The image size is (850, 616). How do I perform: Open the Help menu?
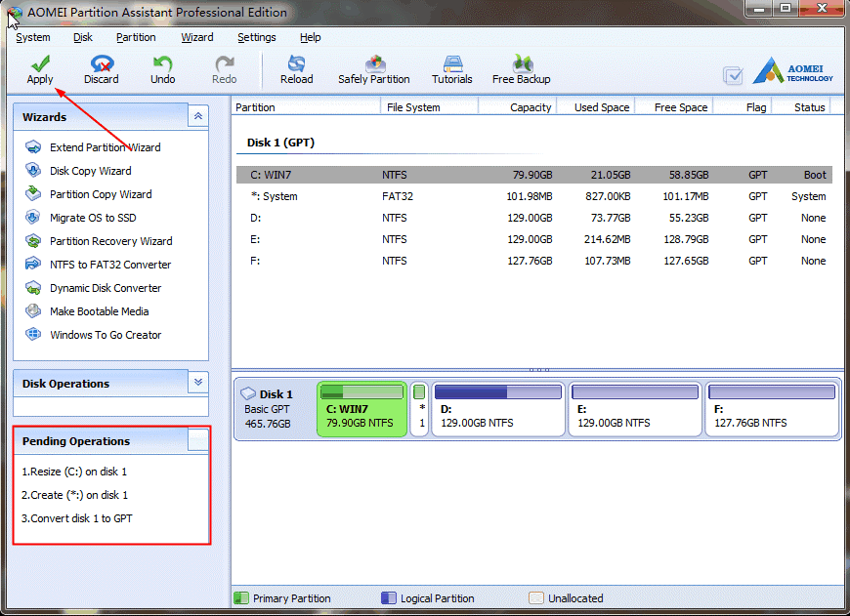point(311,37)
